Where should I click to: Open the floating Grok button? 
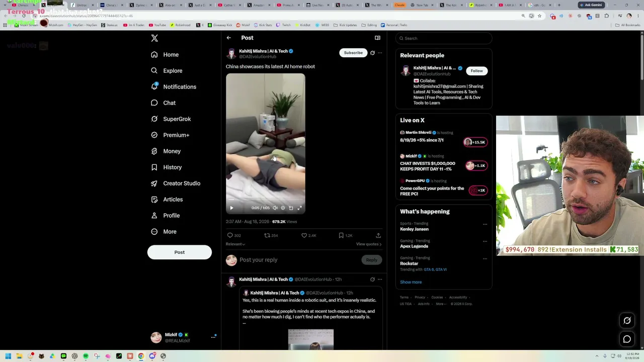point(627,321)
